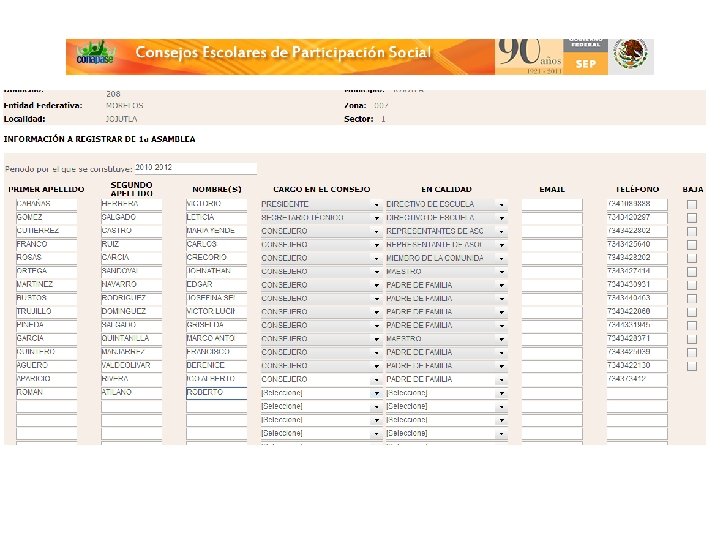Select the BERENICE nombre field

click(x=216, y=366)
